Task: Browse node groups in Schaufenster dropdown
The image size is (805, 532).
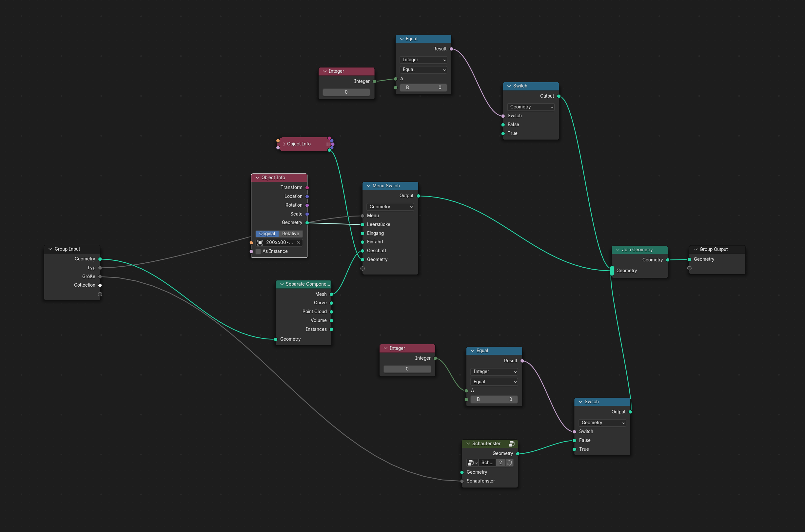Action: coord(472,463)
